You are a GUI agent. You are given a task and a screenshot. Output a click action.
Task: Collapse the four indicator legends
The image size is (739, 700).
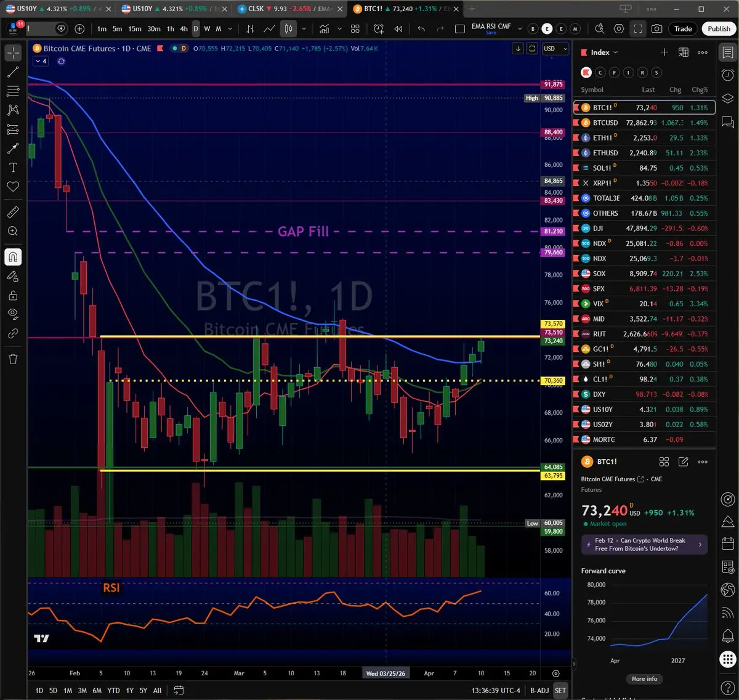click(41, 61)
